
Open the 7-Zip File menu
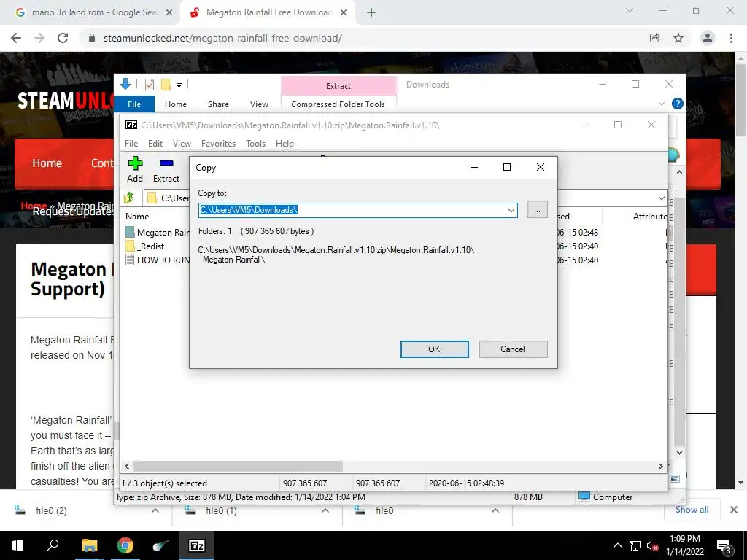tap(131, 144)
